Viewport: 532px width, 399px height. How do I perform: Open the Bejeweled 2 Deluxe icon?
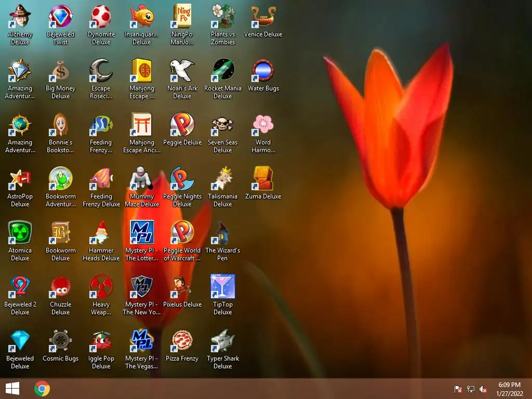click(20, 286)
